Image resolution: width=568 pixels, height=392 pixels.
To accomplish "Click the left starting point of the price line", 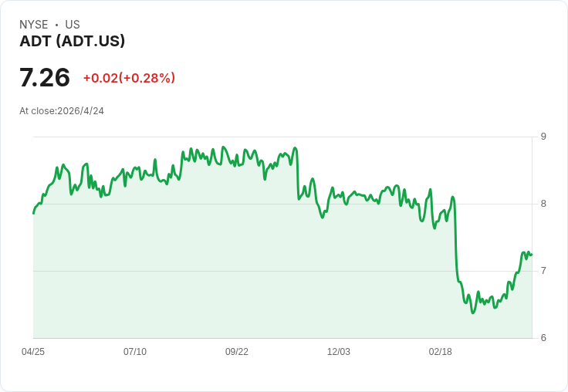I will pyautogui.click(x=33, y=213).
